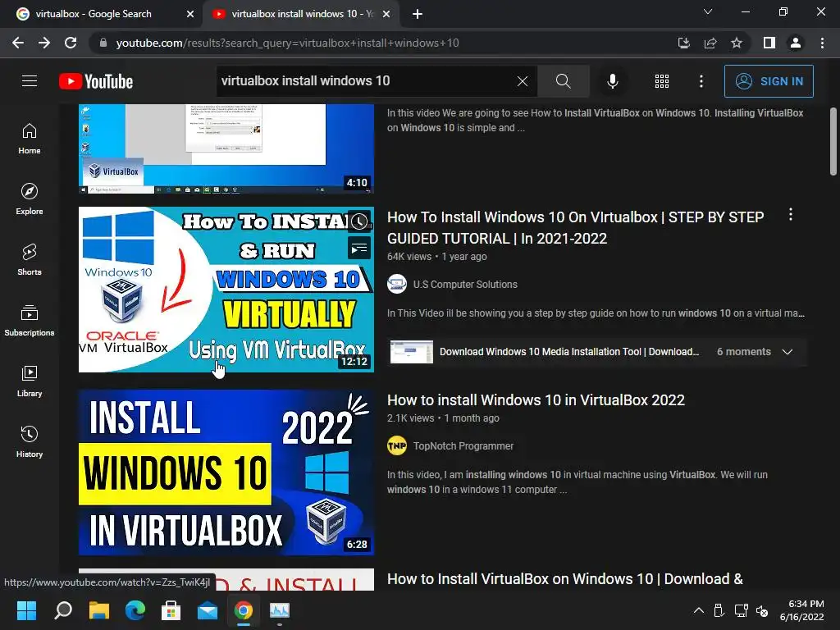840x630 pixels.
Task: Open the YouTube hamburger guide menu
Action: pyautogui.click(x=30, y=81)
